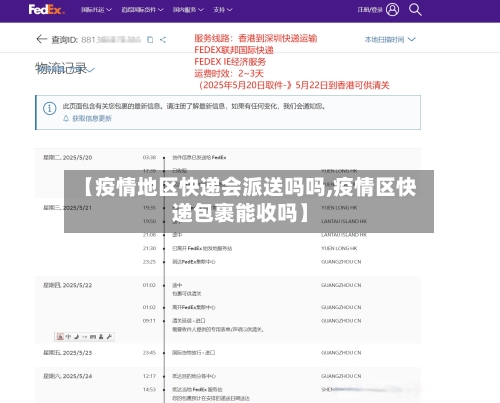Screen dimensions: 500x403
Task: Click the date 星期二, 2025/5/20
Action: [x=68, y=157]
